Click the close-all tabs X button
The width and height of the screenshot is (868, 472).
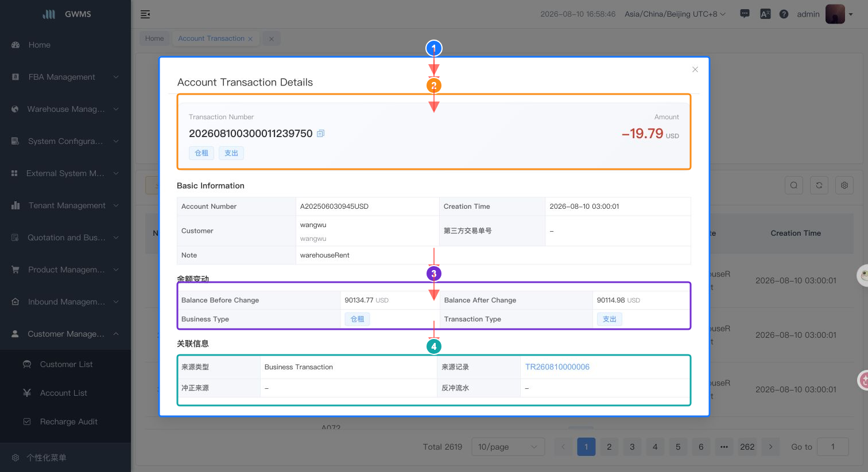[x=272, y=38]
